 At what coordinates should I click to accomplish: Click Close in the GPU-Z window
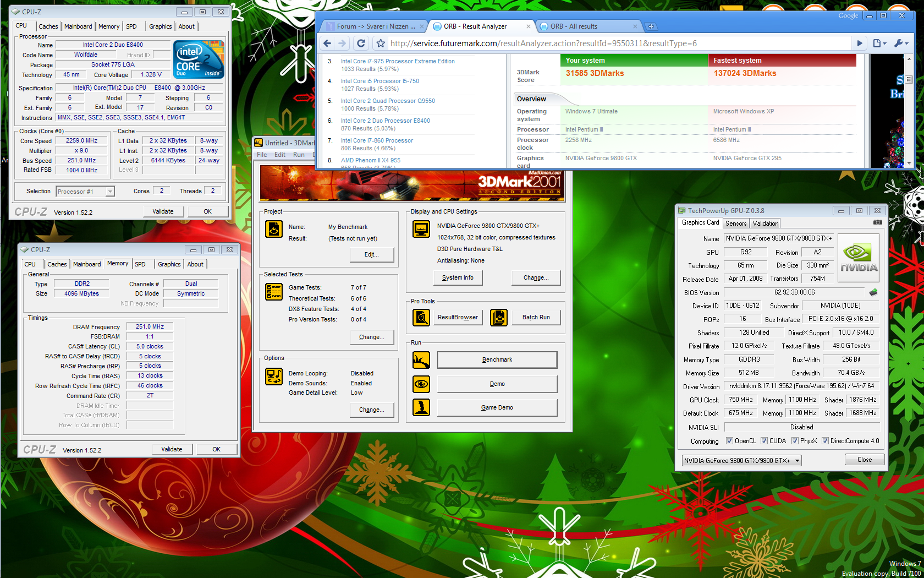click(865, 460)
